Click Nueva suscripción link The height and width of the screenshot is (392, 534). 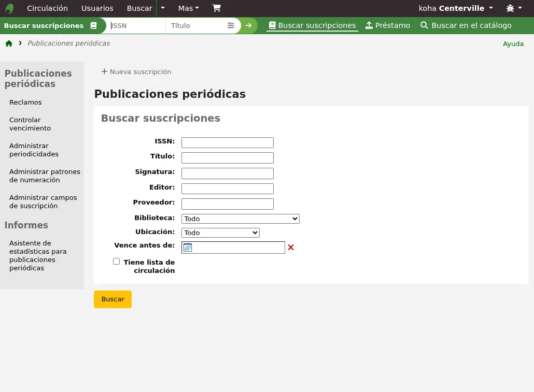click(136, 71)
